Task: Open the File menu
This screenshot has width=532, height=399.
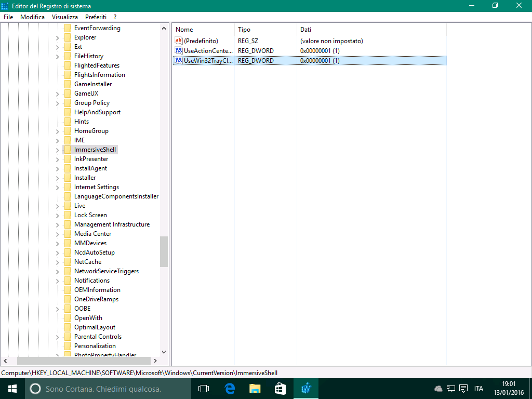Action: (8, 17)
